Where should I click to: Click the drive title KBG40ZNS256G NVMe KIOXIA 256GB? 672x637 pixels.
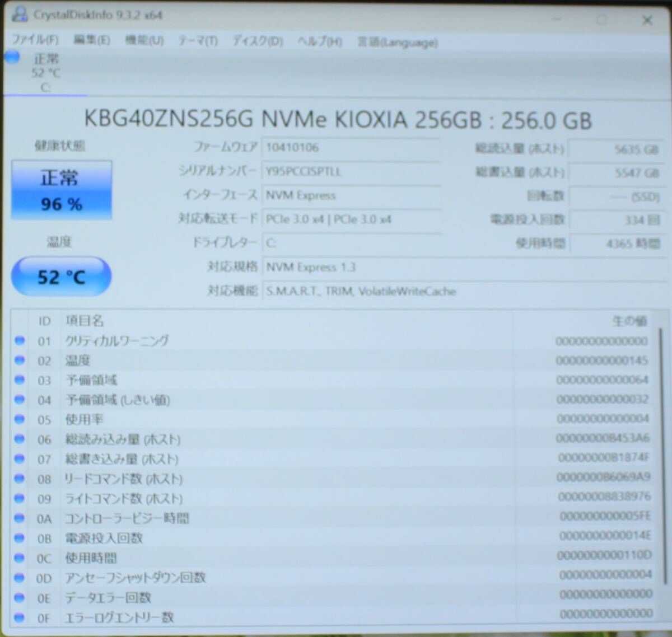coord(338,120)
